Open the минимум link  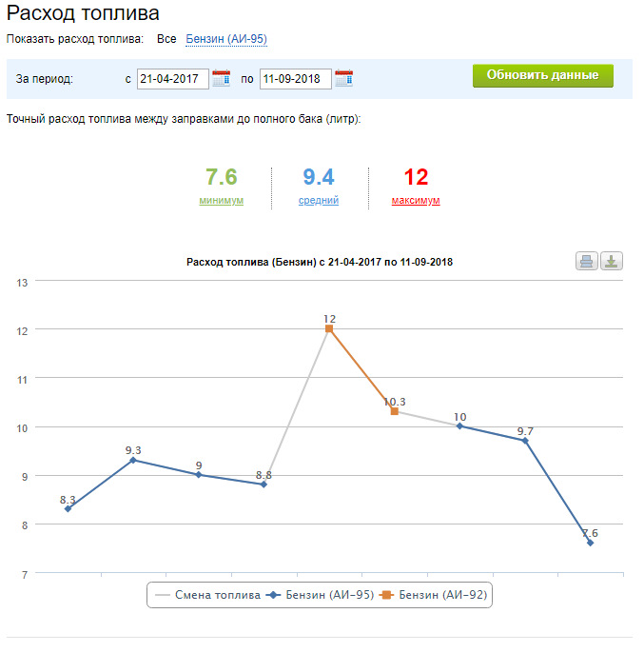221,201
